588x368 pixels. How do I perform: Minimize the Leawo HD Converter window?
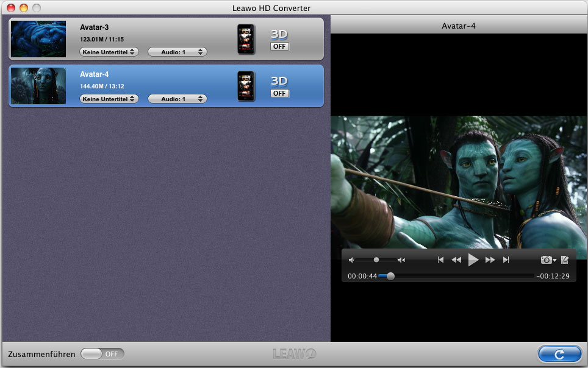pos(24,7)
